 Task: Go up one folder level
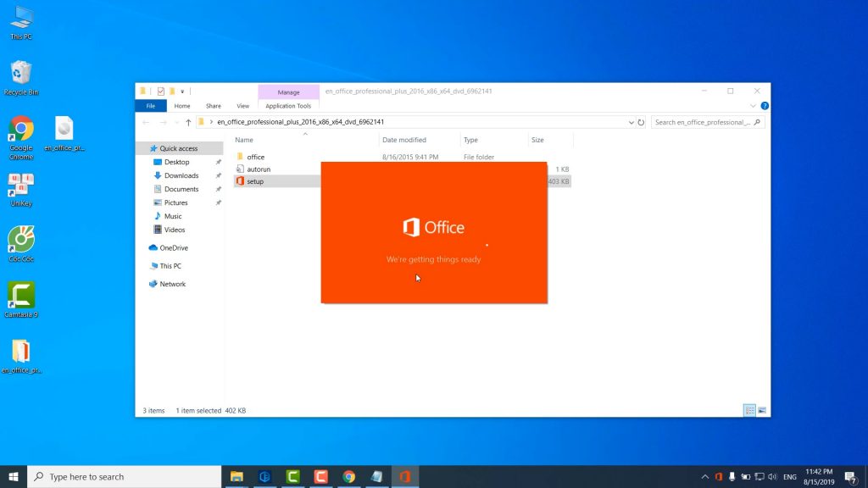coord(188,122)
